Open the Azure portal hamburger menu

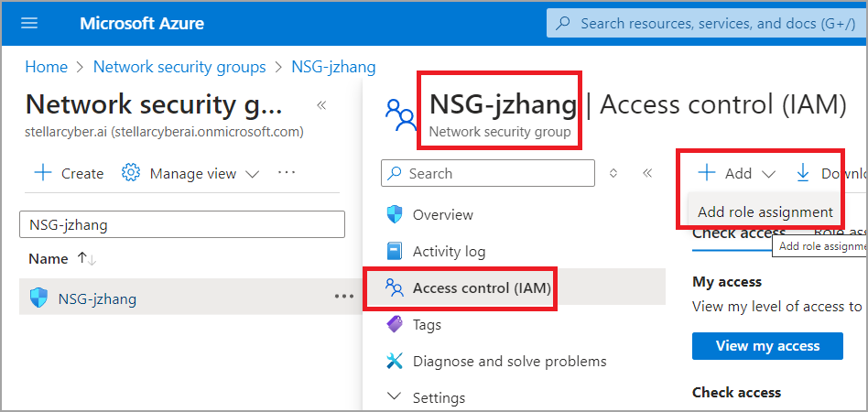coord(29,23)
